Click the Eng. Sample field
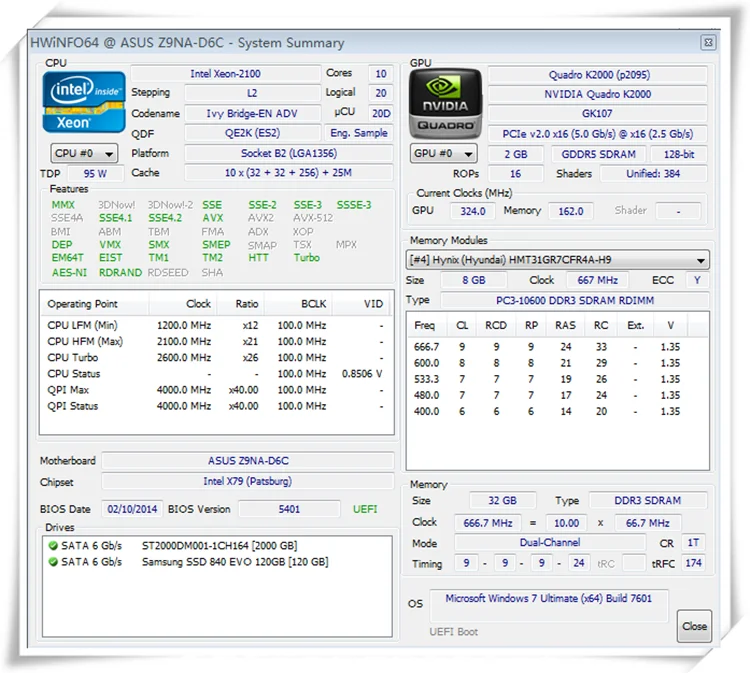This screenshot has height=673, width=750. pyautogui.click(x=359, y=133)
